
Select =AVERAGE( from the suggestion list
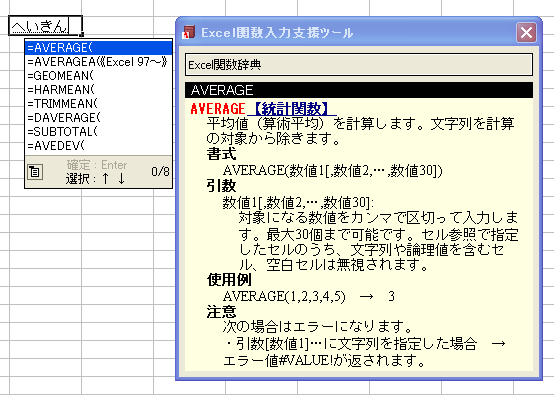[x=99, y=48]
